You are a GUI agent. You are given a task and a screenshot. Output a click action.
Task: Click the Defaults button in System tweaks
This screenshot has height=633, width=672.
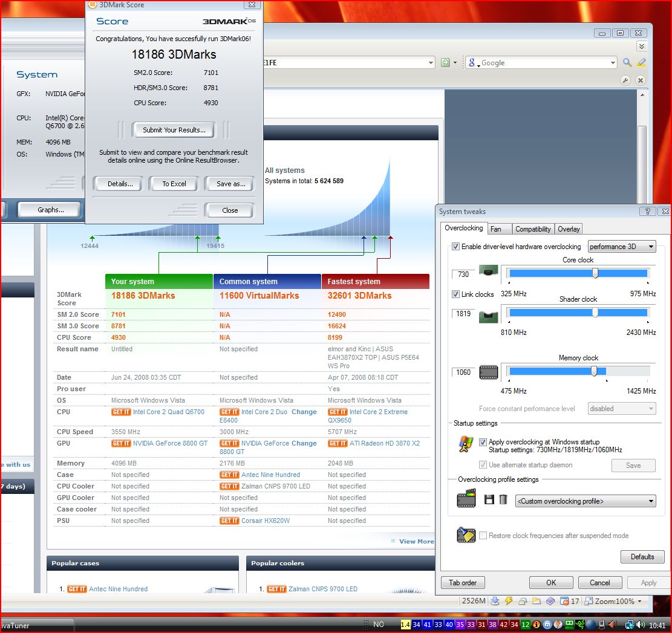coord(642,557)
